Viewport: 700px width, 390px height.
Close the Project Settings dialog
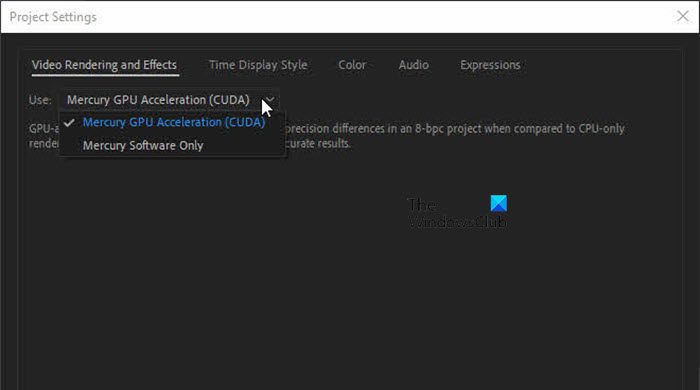(683, 17)
